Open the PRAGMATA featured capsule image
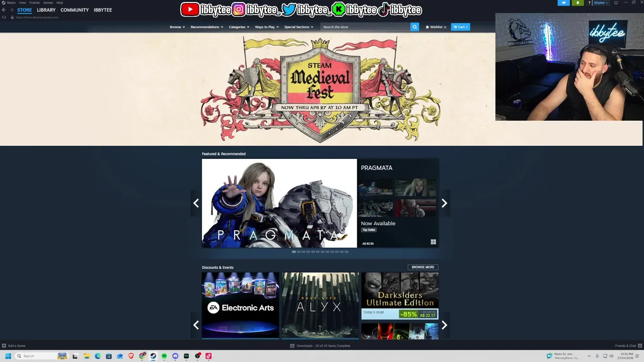The image size is (644, 362). click(x=279, y=203)
